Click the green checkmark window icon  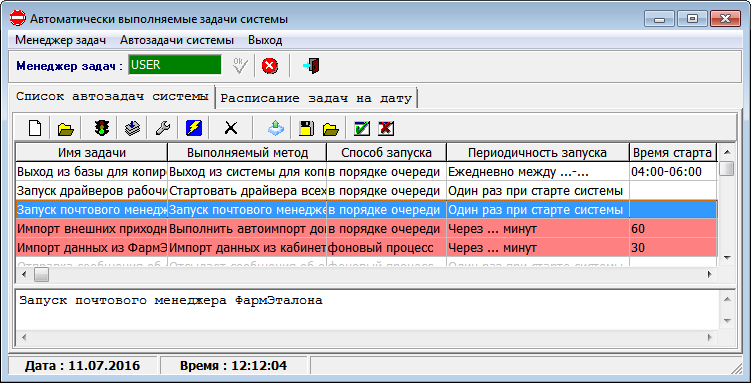362,128
